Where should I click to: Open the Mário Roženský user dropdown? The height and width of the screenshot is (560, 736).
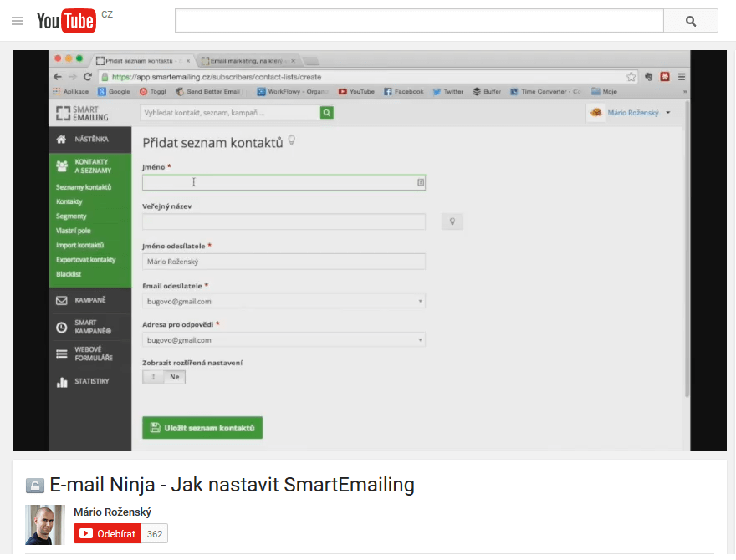[638, 113]
